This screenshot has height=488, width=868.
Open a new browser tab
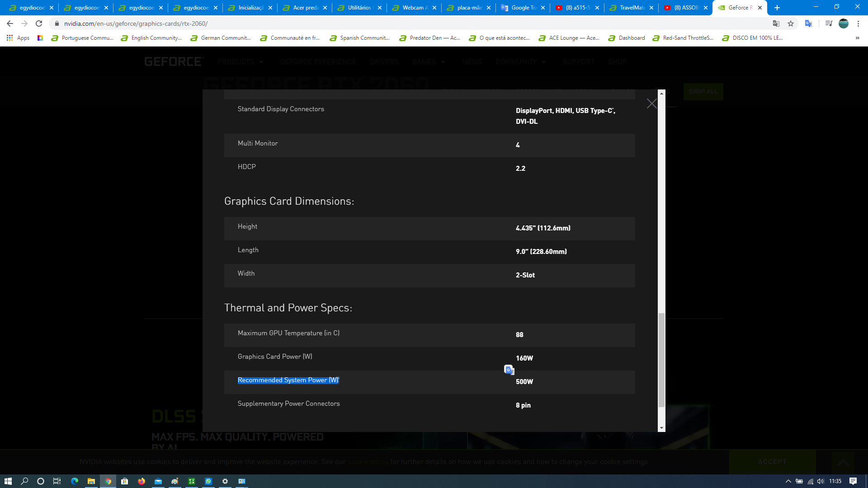[x=777, y=8]
